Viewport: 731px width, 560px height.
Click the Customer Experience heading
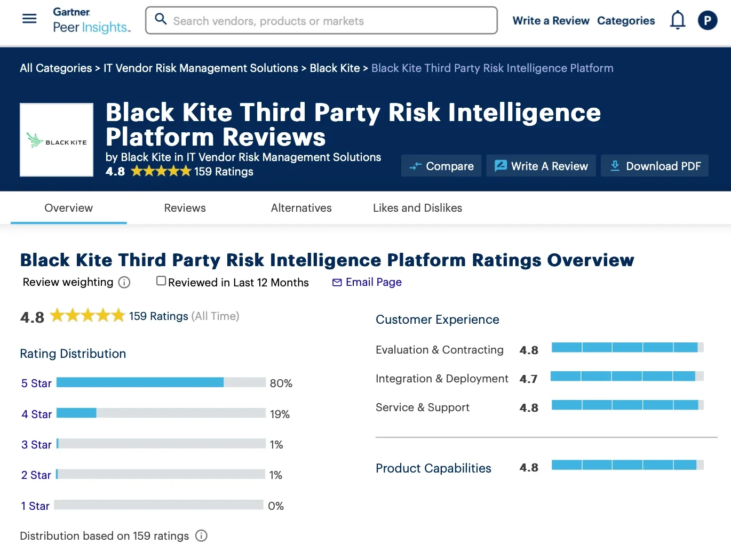coord(438,319)
